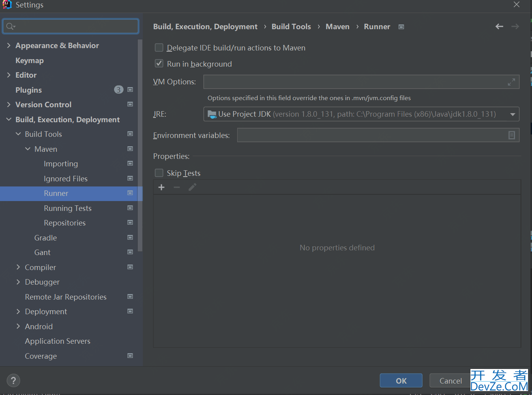Viewport: 532px width, 395px height.
Task: Navigate back with the left arrow
Action: pos(499,26)
